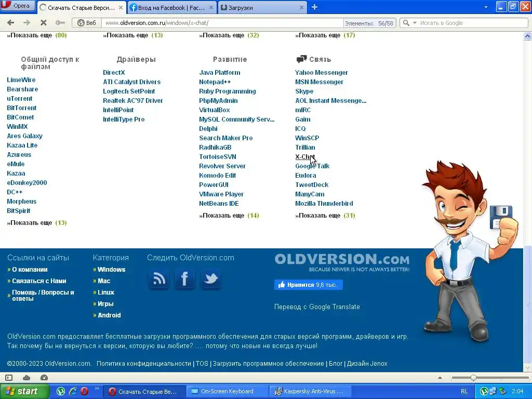Click the RL language indicator

464,391
